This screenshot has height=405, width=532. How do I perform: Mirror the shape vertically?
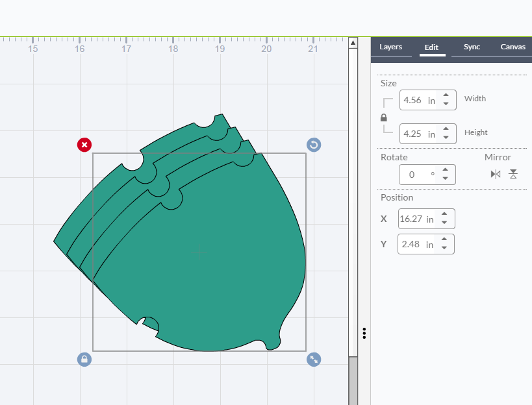[x=513, y=174]
